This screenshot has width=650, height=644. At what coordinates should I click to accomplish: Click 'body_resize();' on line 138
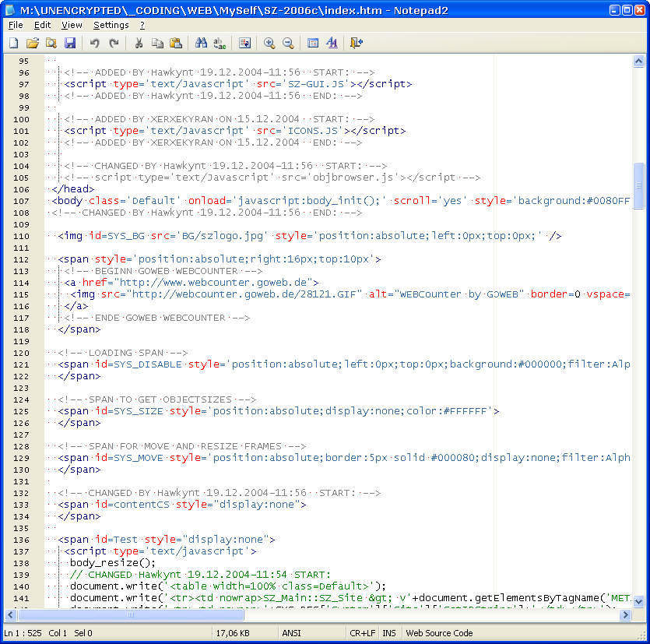click(x=113, y=563)
